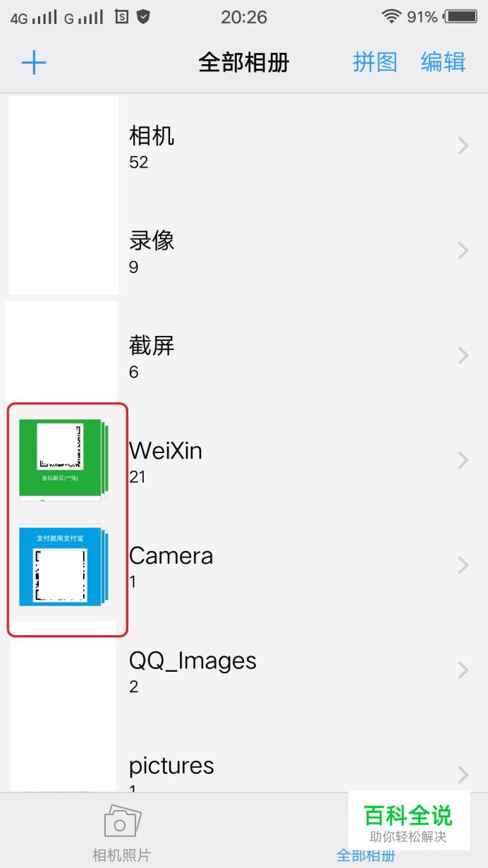Tap the 4G signal strength indicator

pyautogui.click(x=34, y=18)
